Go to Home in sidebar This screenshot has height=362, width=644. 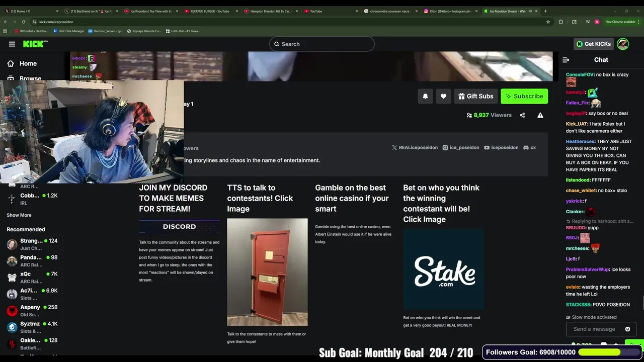pos(22,64)
